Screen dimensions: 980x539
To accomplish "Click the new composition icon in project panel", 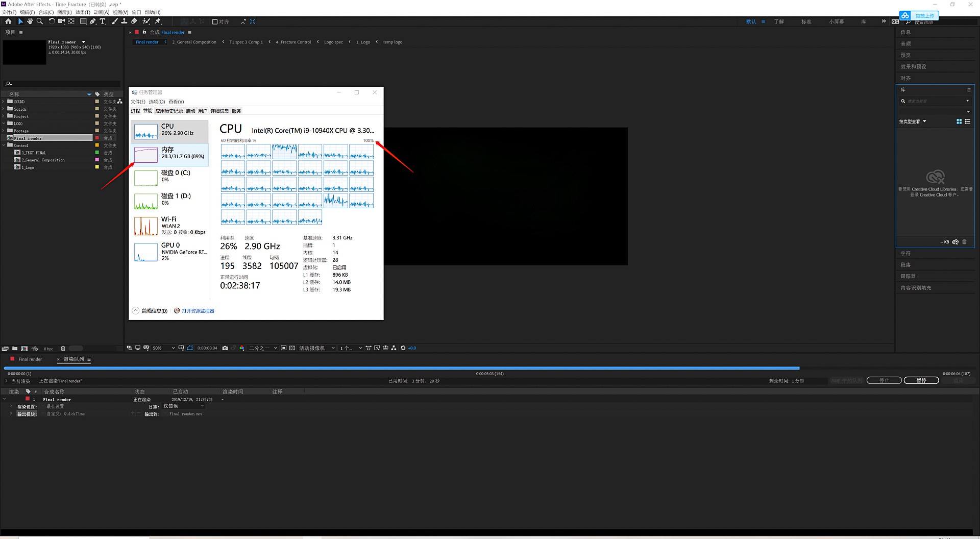I will pyautogui.click(x=24, y=349).
